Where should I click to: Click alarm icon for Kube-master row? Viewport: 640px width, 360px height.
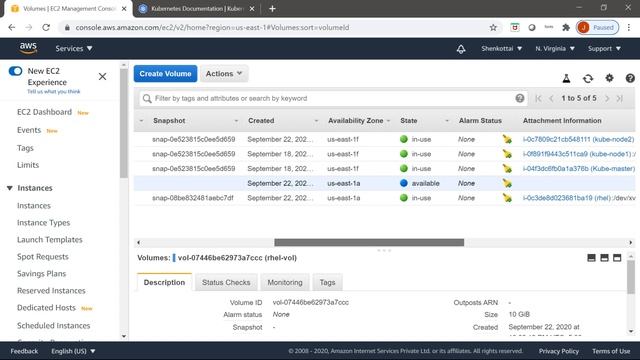coord(507,169)
